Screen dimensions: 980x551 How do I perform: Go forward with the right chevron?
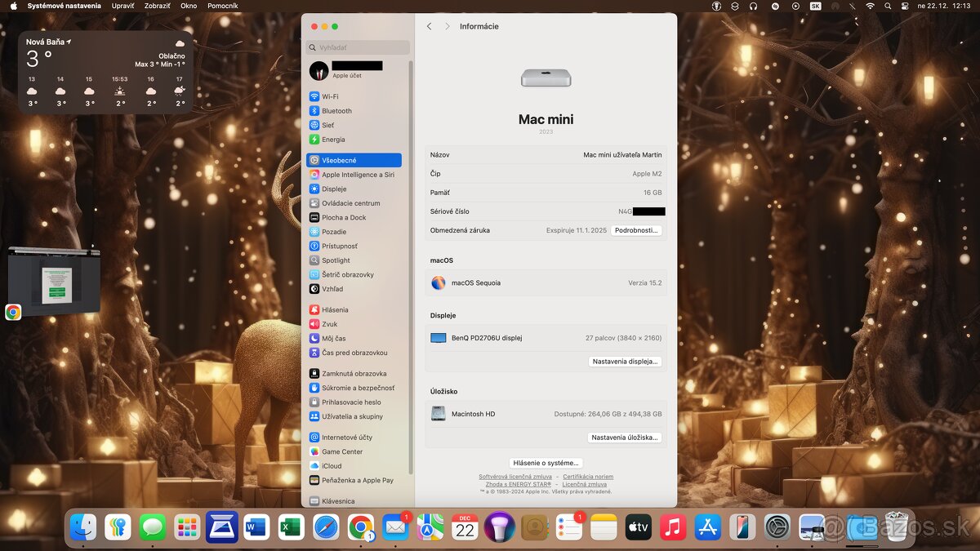447,26
